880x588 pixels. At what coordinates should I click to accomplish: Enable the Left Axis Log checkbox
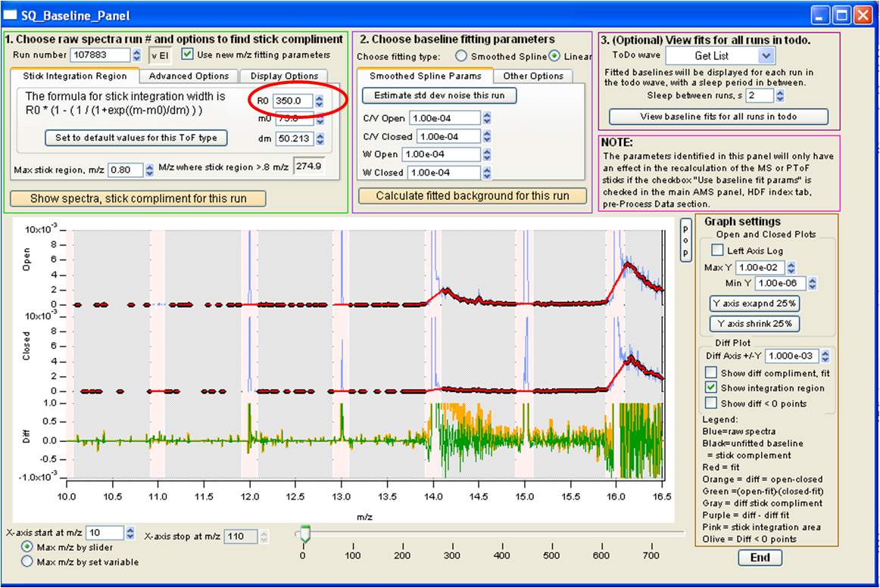click(x=717, y=250)
